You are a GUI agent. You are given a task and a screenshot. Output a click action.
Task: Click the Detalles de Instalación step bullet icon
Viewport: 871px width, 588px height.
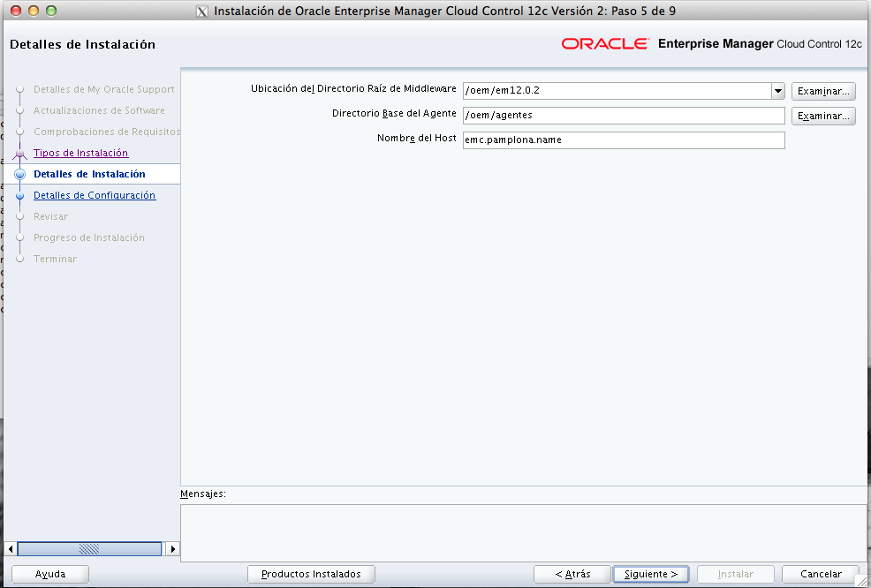coord(19,175)
